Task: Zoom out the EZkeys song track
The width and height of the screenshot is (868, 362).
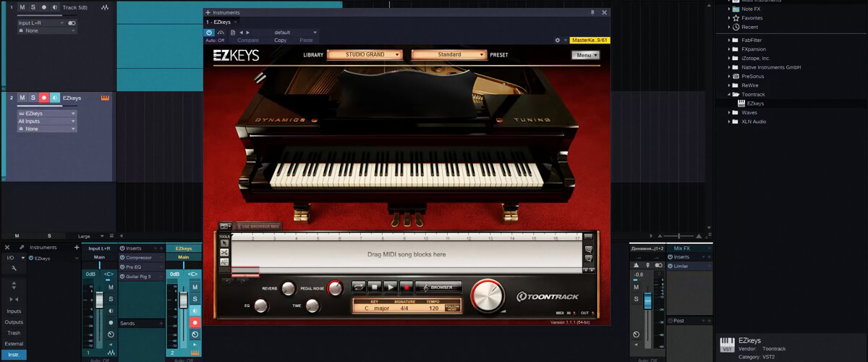Action: point(589,258)
